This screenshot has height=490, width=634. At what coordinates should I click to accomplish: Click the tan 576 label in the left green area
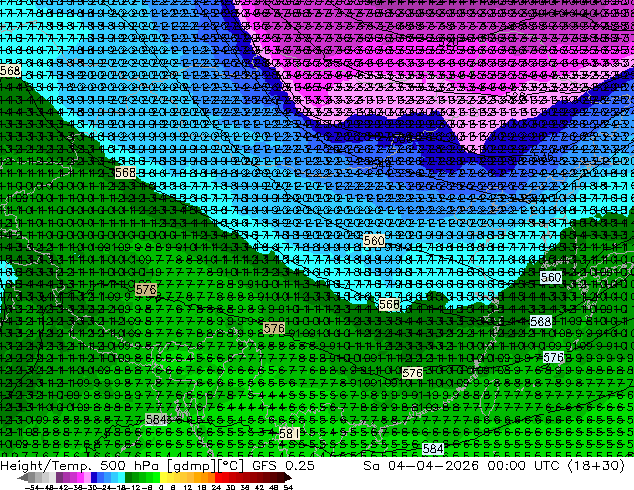(x=146, y=290)
